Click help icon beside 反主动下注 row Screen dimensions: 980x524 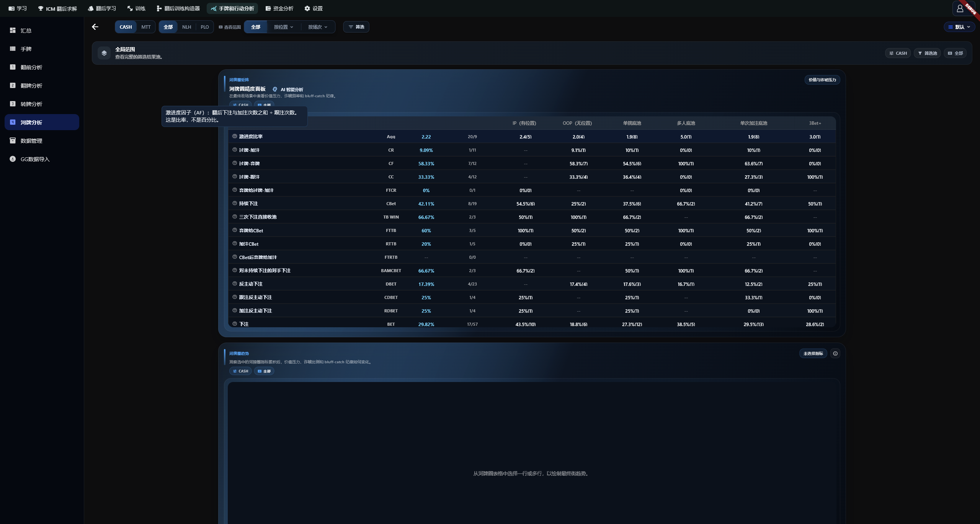tap(235, 284)
